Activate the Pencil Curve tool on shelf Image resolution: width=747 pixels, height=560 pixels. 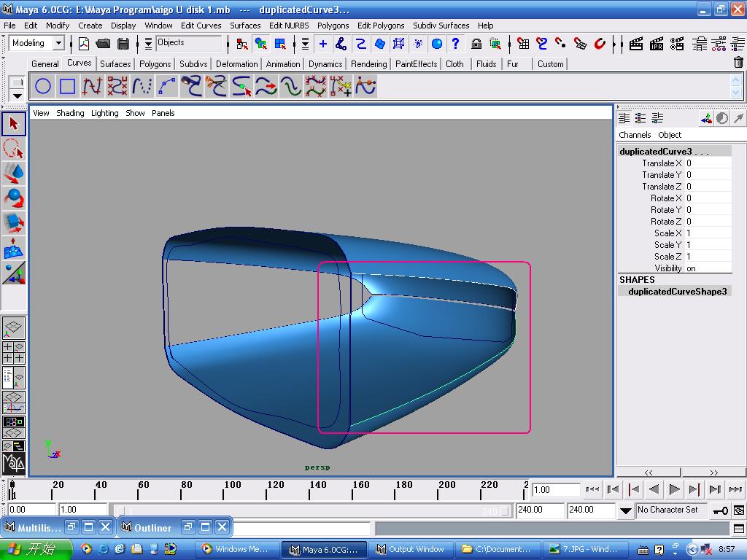click(142, 86)
